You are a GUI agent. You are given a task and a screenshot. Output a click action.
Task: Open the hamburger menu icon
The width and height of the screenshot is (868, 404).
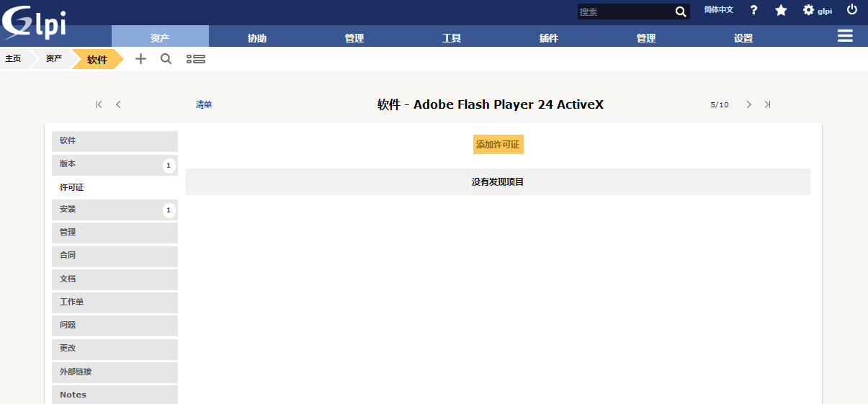tap(845, 36)
